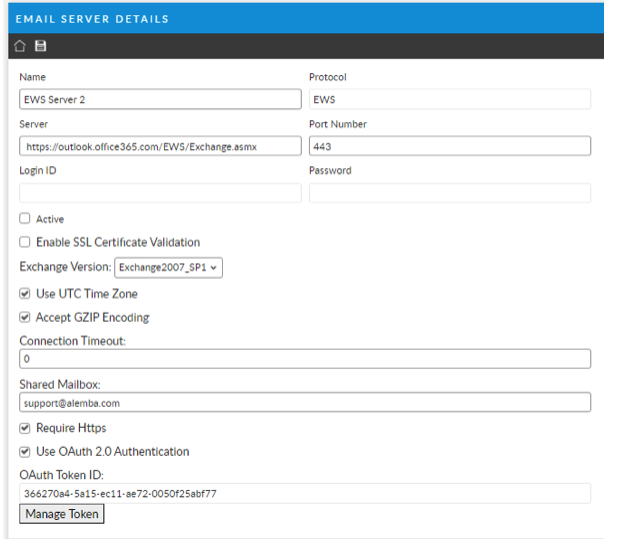Click the empty Login ID field
622x553 pixels.
click(x=160, y=193)
